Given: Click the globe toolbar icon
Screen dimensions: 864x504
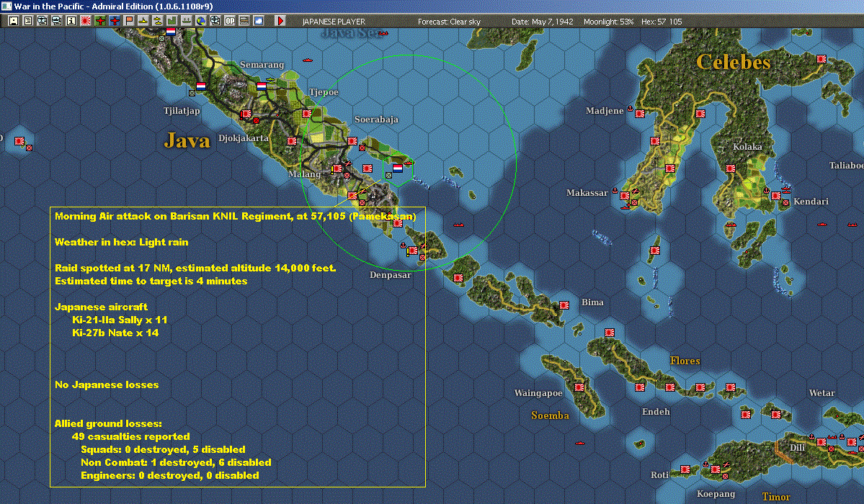Looking at the screenshot, I should (200, 20).
